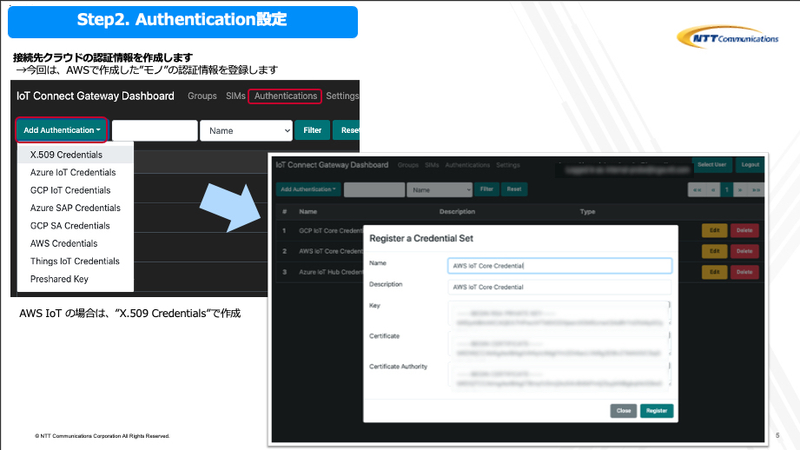Delete the GCP IoT Core Credential row

(x=744, y=231)
